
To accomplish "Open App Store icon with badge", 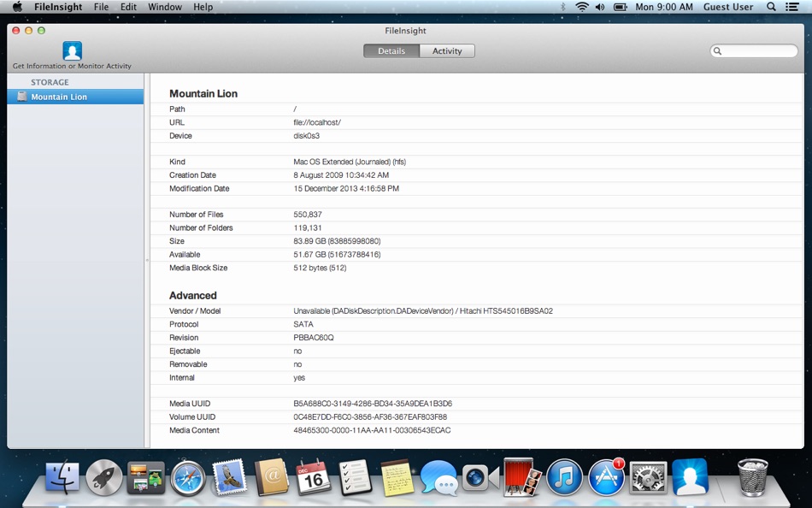I will (606, 477).
